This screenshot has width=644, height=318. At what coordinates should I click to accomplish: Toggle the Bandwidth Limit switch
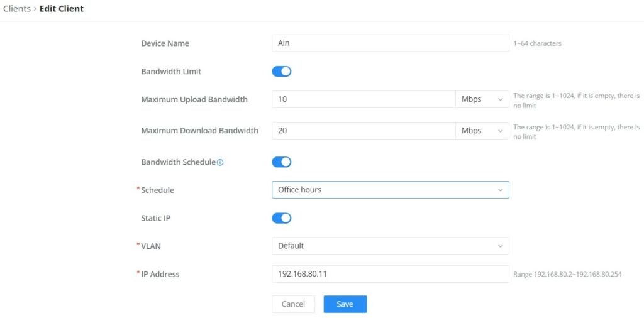[x=281, y=72]
